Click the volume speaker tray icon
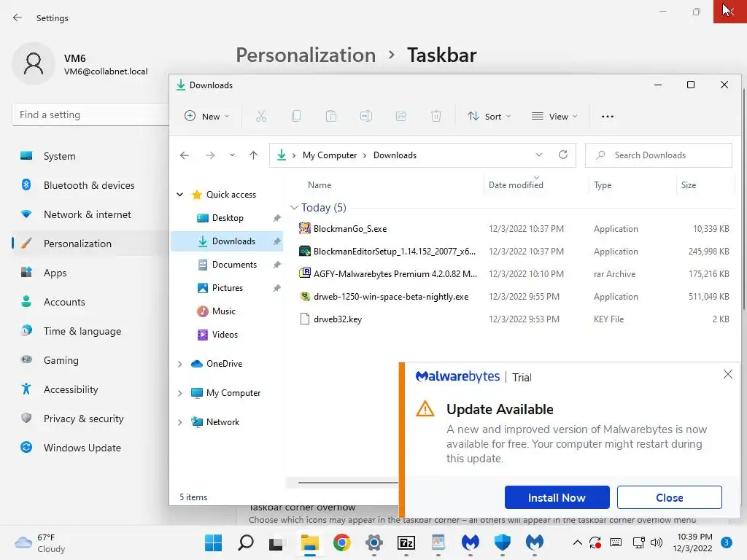This screenshot has height=560, width=747. tap(657, 542)
